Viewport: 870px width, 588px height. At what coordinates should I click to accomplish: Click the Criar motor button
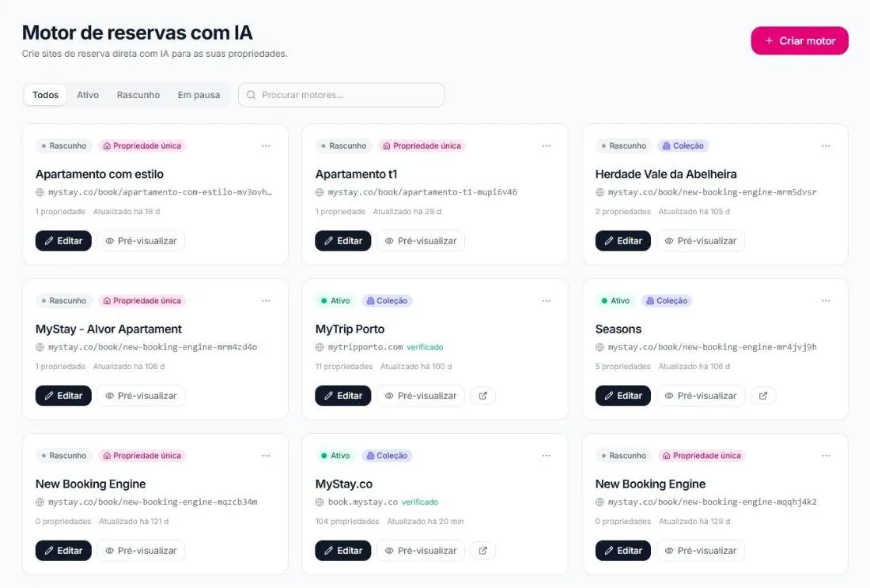[x=800, y=40]
